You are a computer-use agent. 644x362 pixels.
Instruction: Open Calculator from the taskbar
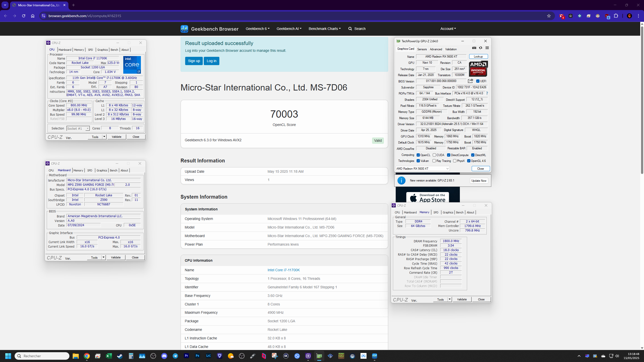[131, 356]
